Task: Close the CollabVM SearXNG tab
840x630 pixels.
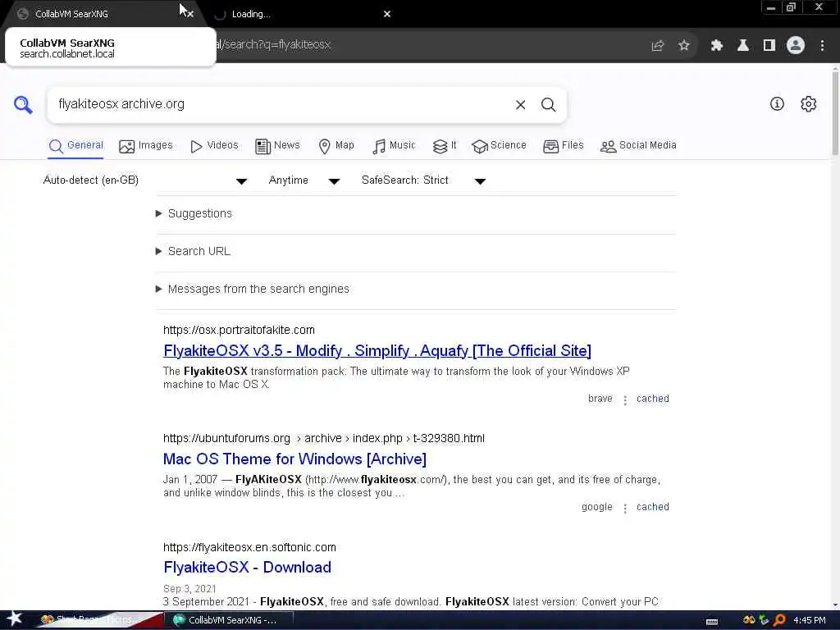Action: (190, 15)
